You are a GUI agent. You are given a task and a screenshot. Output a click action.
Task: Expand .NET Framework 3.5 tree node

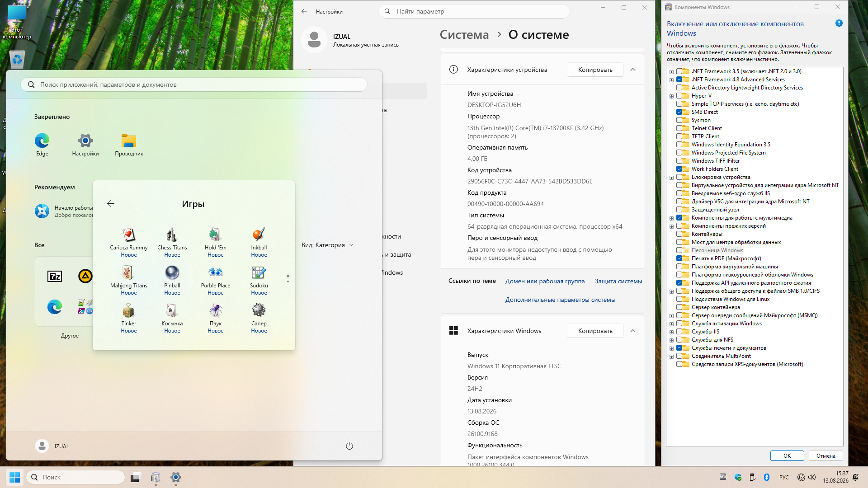pyautogui.click(x=672, y=72)
